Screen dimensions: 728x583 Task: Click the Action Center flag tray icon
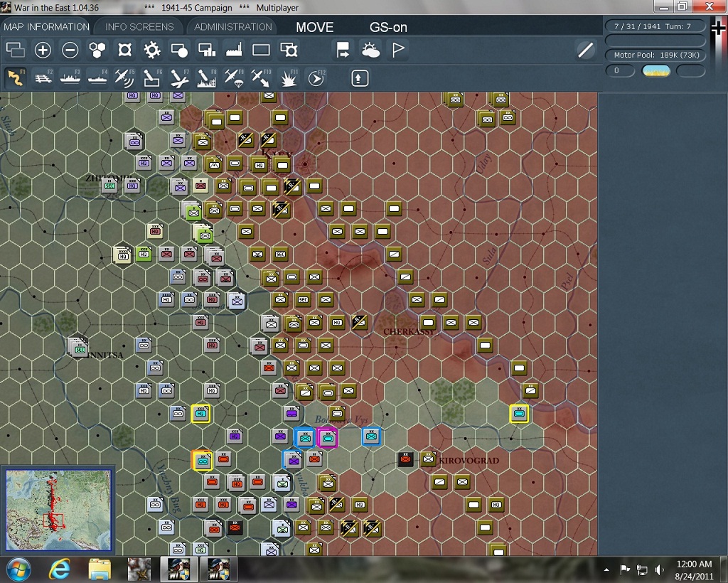[x=625, y=569]
